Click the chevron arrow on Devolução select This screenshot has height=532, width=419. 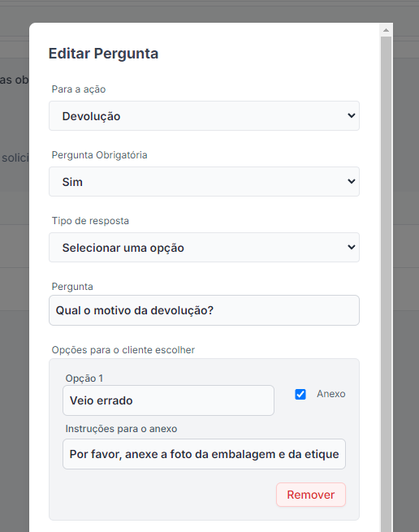pyautogui.click(x=352, y=115)
